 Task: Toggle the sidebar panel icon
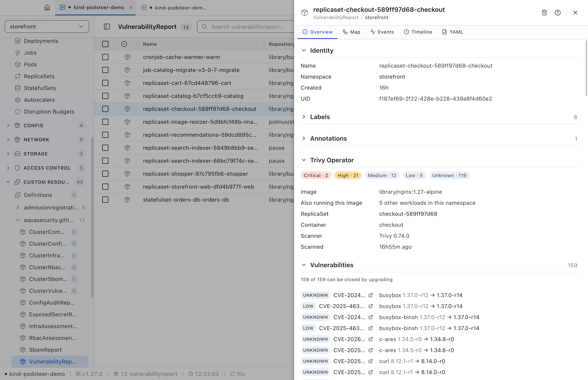(107, 27)
